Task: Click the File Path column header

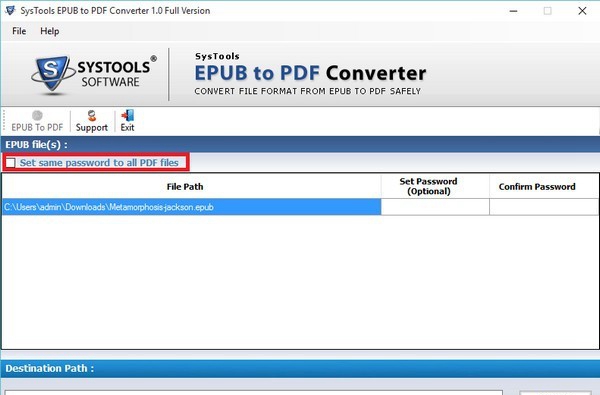Action: [192, 186]
